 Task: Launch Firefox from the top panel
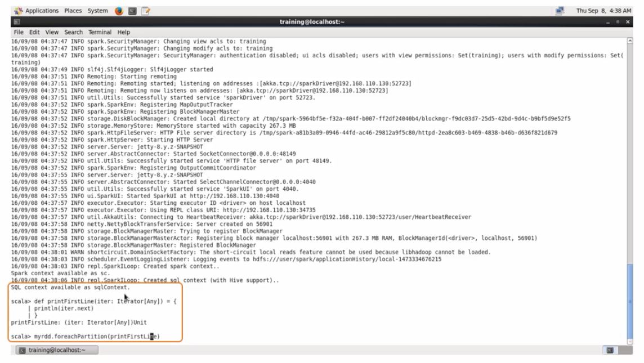point(119,11)
